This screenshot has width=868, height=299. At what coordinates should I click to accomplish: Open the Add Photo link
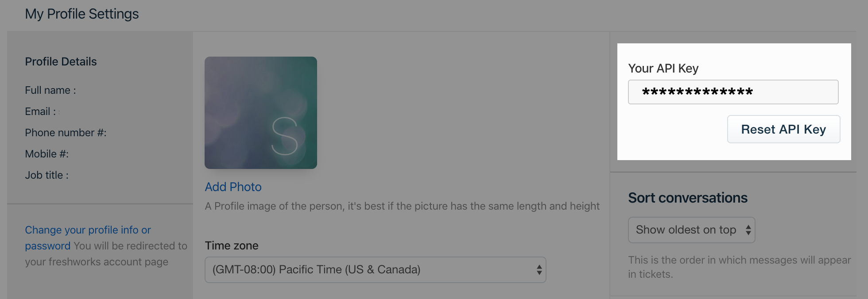233,187
